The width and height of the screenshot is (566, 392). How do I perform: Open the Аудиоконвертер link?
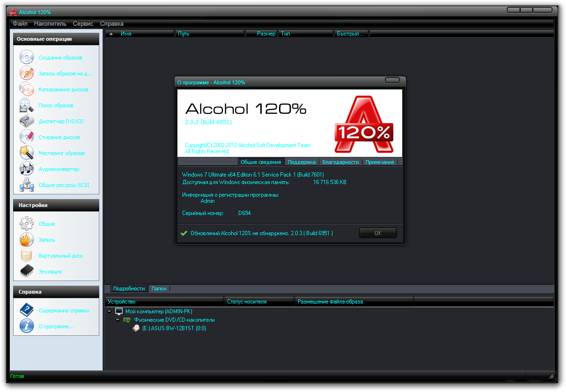[59, 169]
